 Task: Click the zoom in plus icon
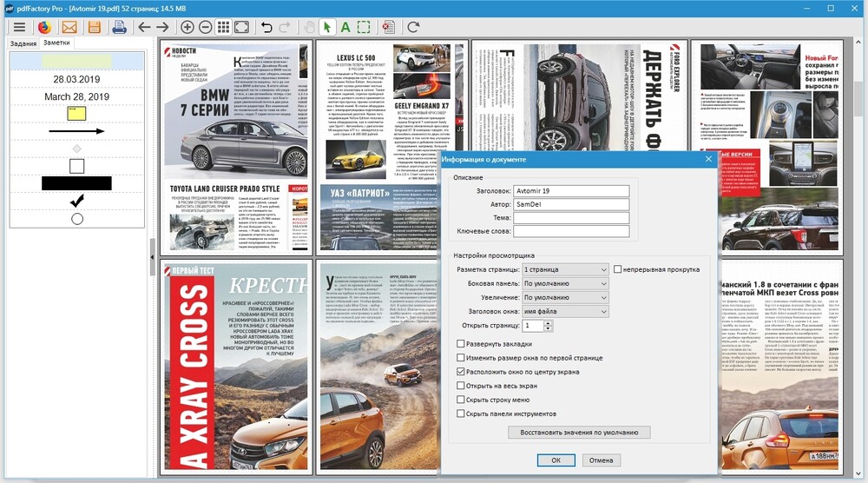187,27
